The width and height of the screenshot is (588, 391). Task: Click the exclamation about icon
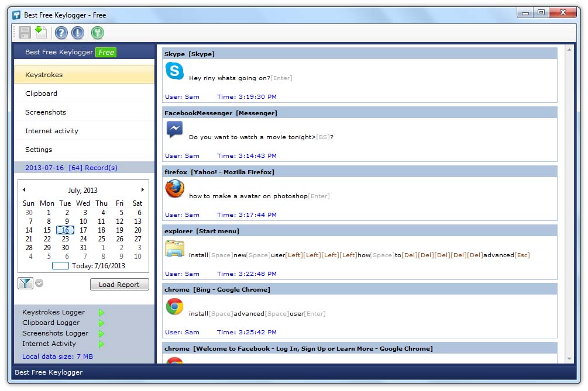(x=78, y=33)
